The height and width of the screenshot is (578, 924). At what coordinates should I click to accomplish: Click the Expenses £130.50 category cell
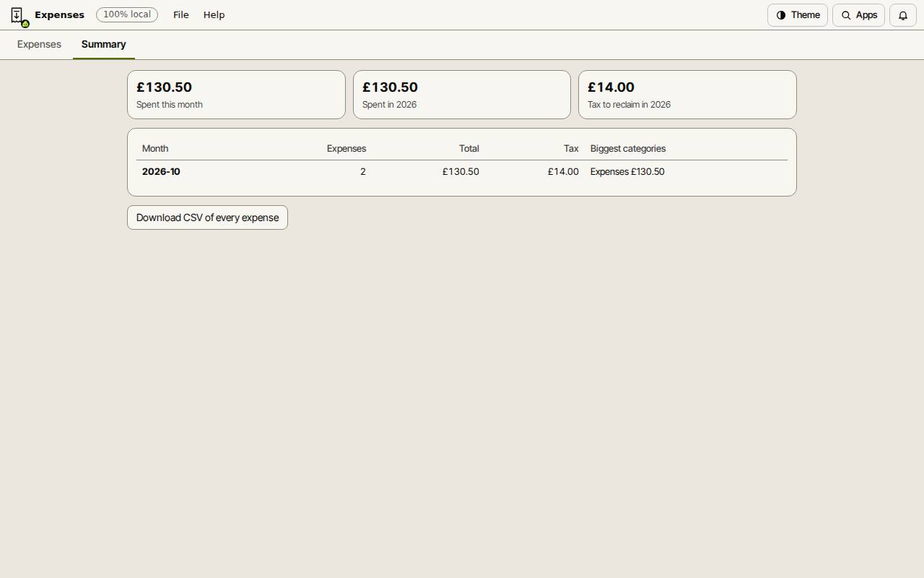(x=627, y=171)
